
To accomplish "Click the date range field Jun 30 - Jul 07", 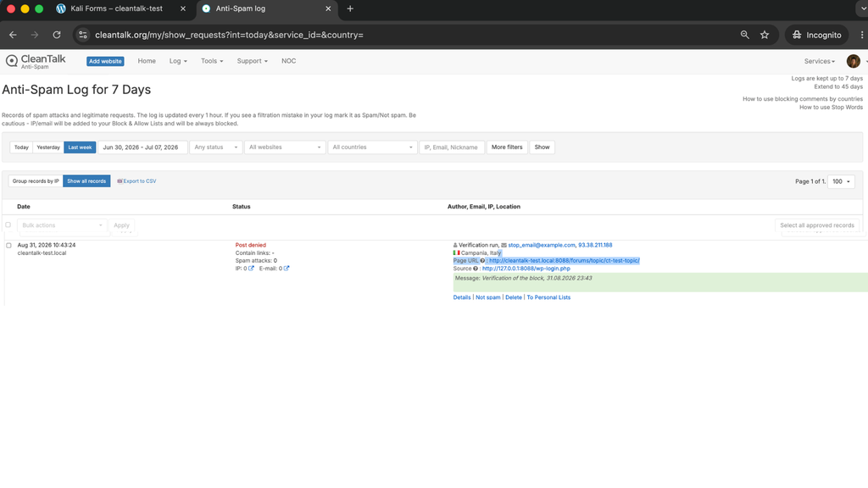I will 142,147.
